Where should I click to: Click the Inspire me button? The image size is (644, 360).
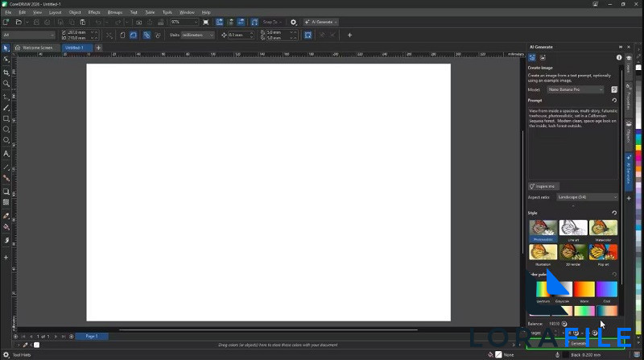[543, 187]
